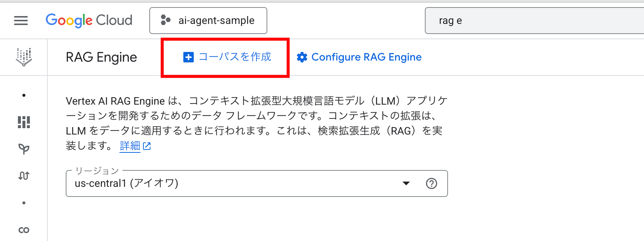
Task: Open the リージョン us-central1 dropdown
Action: [x=257, y=183]
